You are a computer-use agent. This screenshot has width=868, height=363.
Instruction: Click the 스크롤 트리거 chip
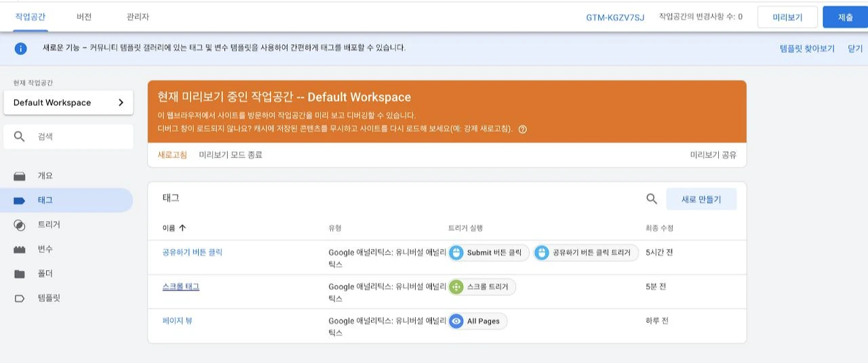point(482,287)
